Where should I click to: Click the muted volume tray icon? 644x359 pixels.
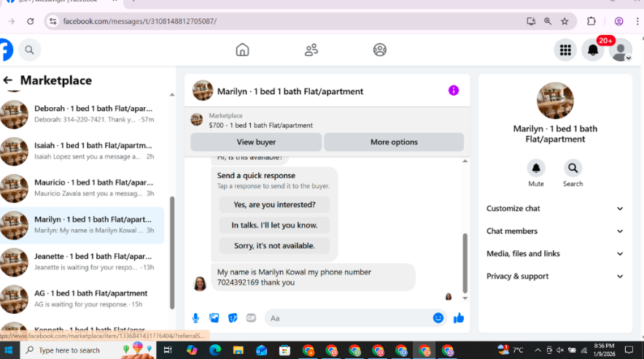[560, 350]
